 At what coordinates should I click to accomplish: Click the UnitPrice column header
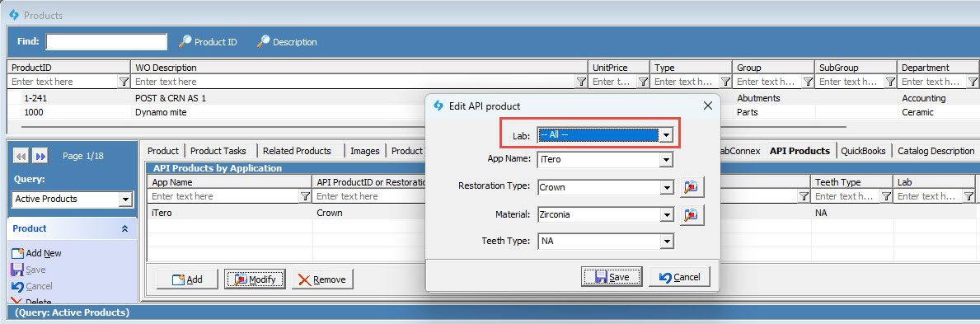point(618,68)
